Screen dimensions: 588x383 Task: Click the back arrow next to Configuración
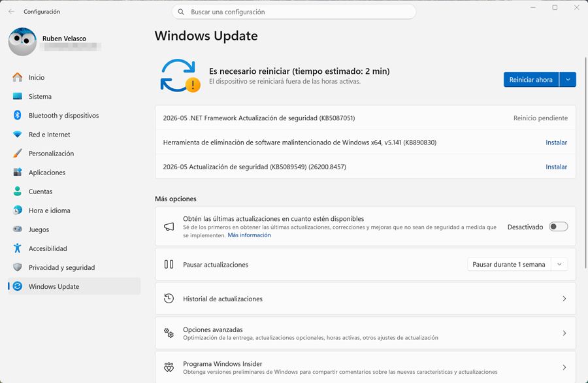tap(11, 12)
